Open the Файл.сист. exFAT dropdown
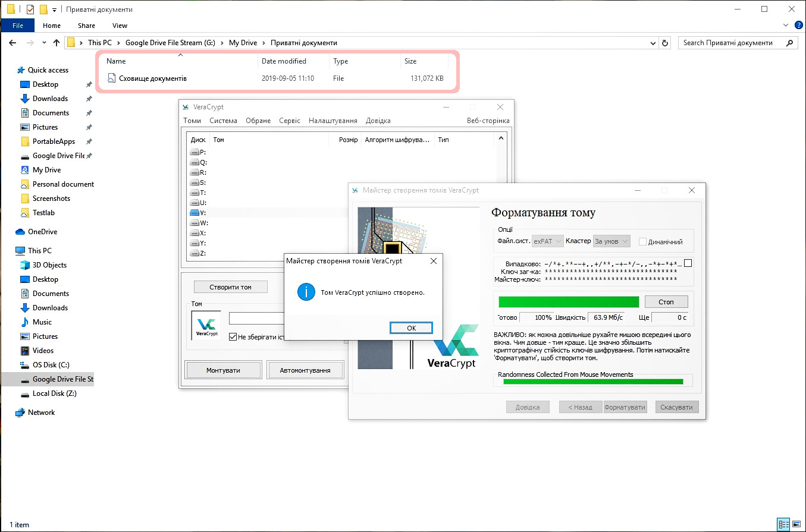 point(548,241)
